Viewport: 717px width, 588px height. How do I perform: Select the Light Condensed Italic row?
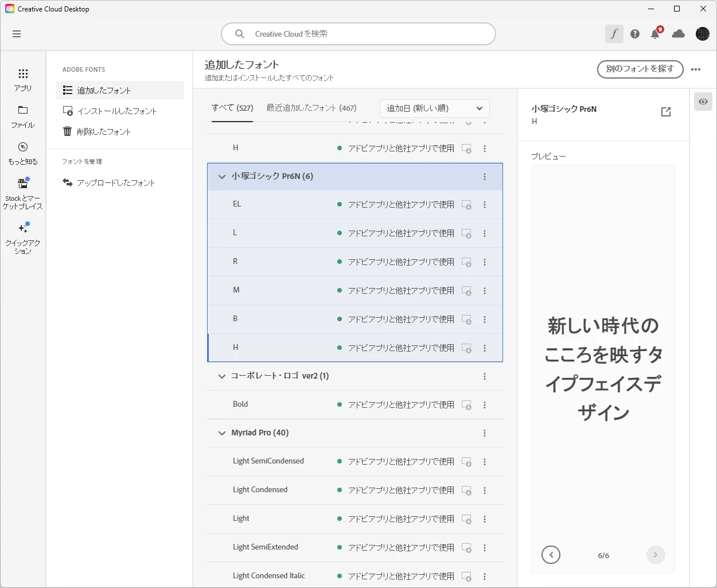tap(355, 576)
